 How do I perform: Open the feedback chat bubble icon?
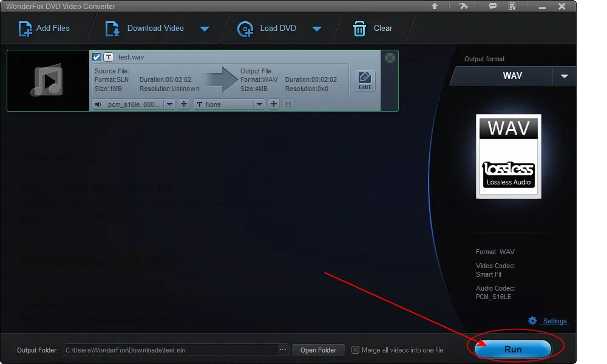[492, 6]
